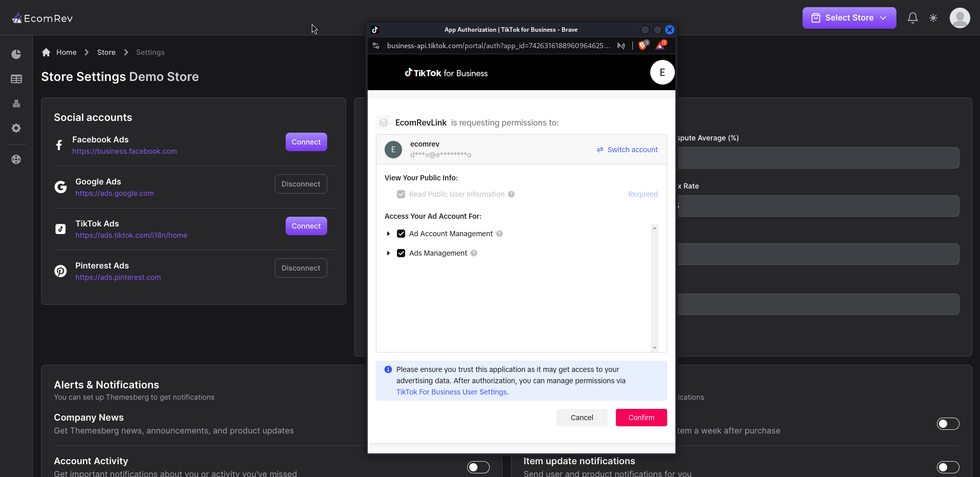The width and height of the screenshot is (980, 477).
Task: Show help for Ads Management
Action: pyautogui.click(x=474, y=253)
